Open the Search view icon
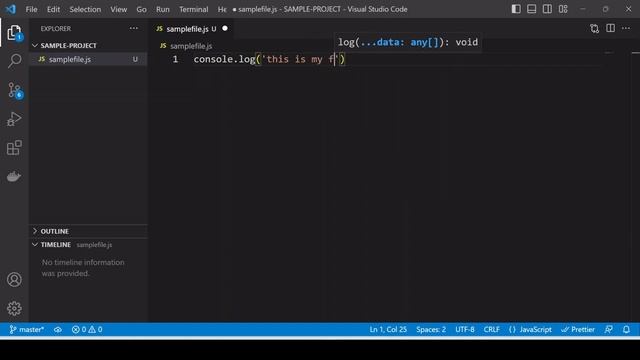The height and width of the screenshot is (360, 640). point(14,61)
